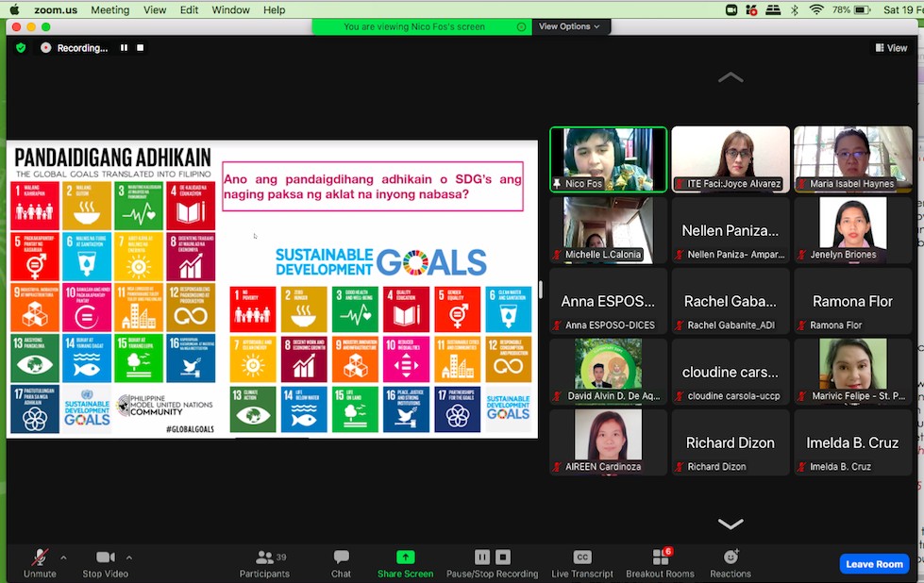
Task: Select Maria Isabel Haynes video tile
Action: click(852, 159)
